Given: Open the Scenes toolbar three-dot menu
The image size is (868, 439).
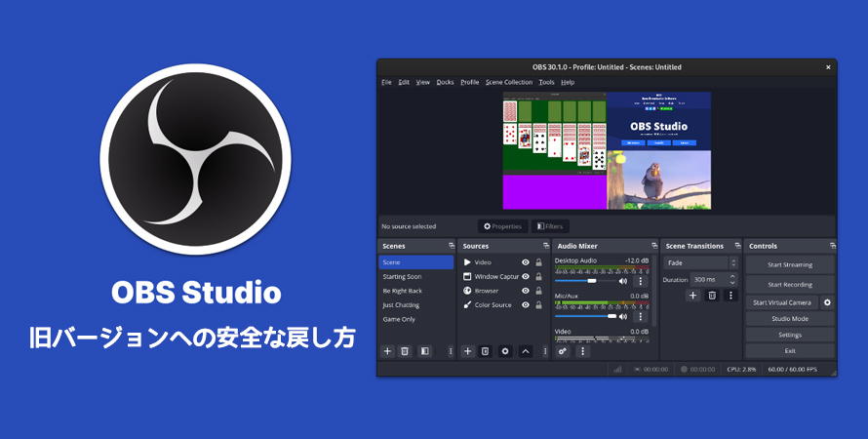Looking at the screenshot, I should 451,351.
